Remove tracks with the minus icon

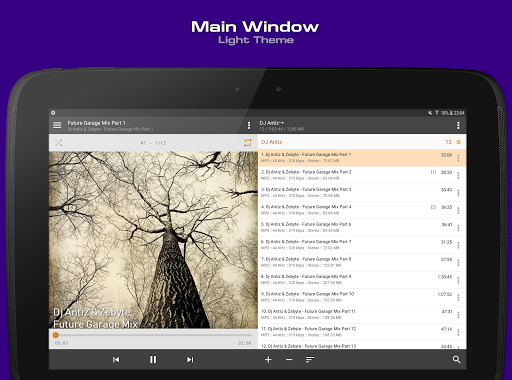[289, 359]
